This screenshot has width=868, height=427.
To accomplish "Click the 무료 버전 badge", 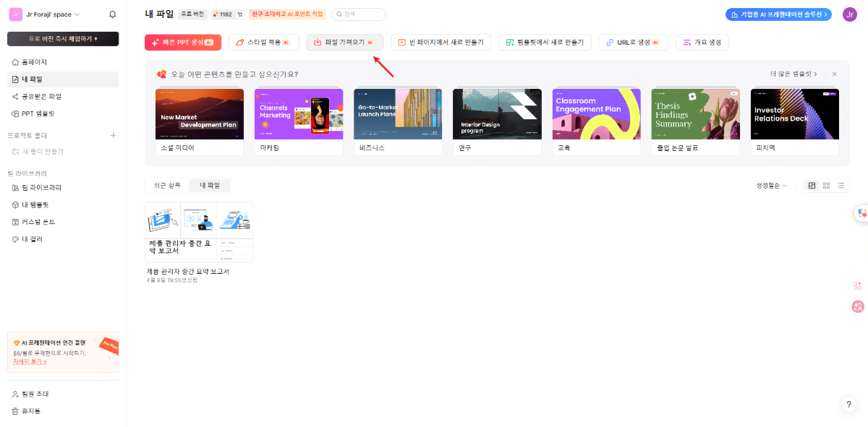I will (x=192, y=14).
